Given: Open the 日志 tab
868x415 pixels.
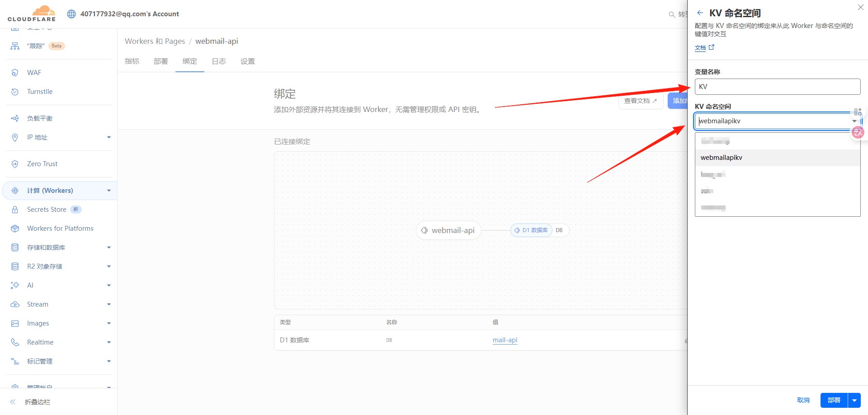Looking at the screenshot, I should tap(219, 61).
